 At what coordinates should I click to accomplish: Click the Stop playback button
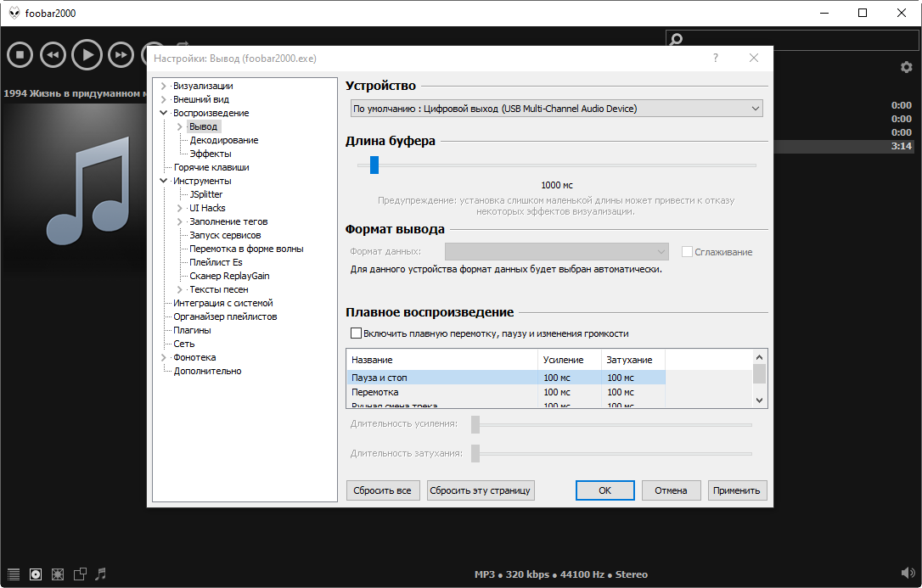(20, 55)
